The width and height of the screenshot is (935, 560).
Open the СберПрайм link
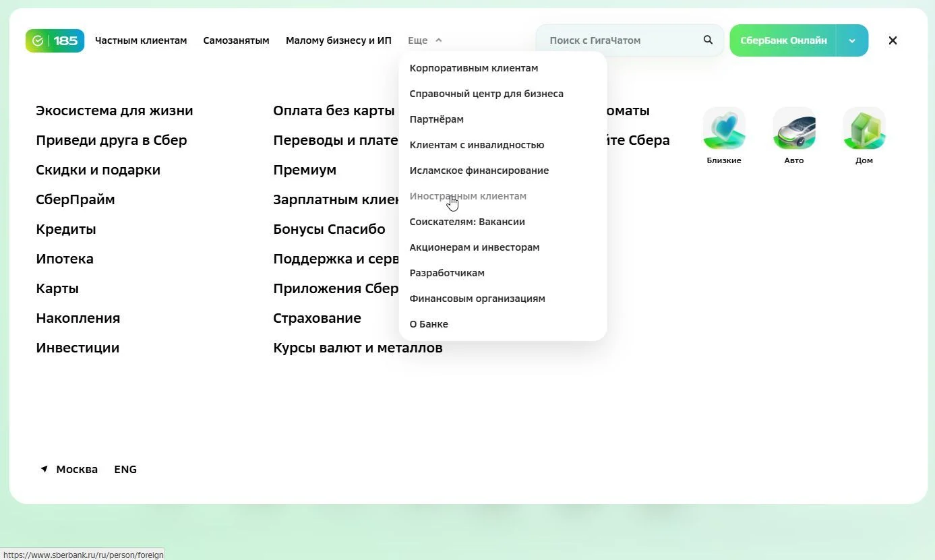pyautogui.click(x=76, y=199)
